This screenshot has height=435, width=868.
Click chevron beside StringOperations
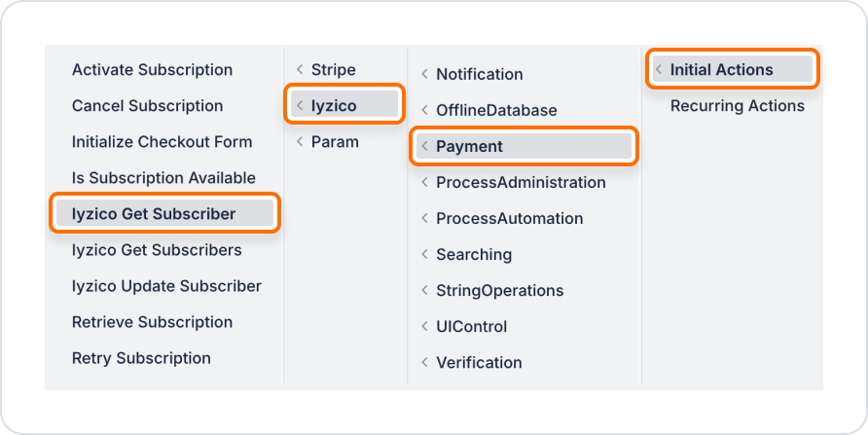(424, 291)
